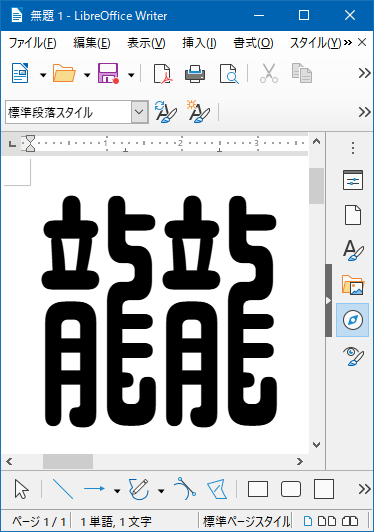Screen dimensions: 374x532
Task: Toggle the Navigator sidebar deck
Action: pos(353,320)
